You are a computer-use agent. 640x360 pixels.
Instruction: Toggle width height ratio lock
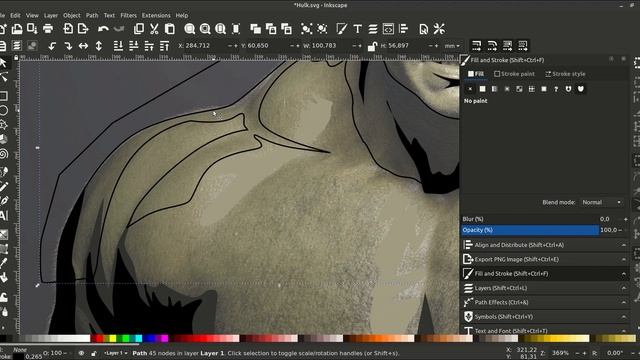click(x=371, y=46)
